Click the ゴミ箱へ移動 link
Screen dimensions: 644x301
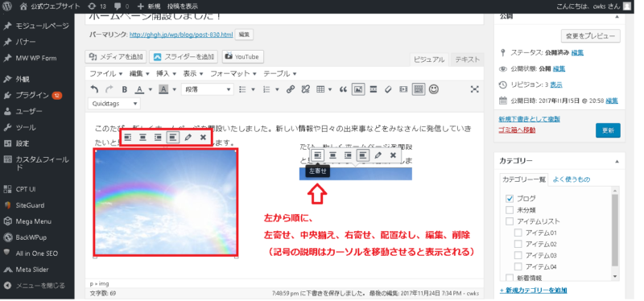[517, 130]
